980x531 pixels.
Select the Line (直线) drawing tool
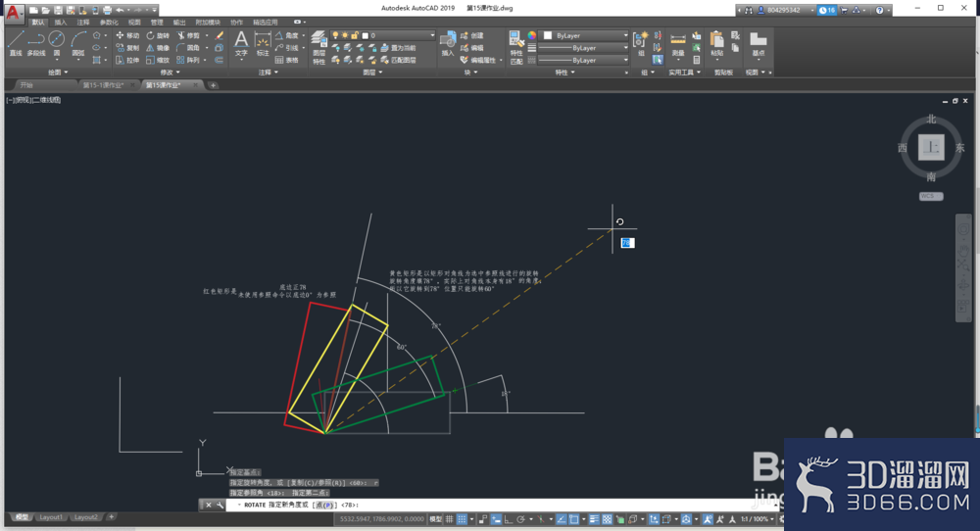tap(16, 43)
